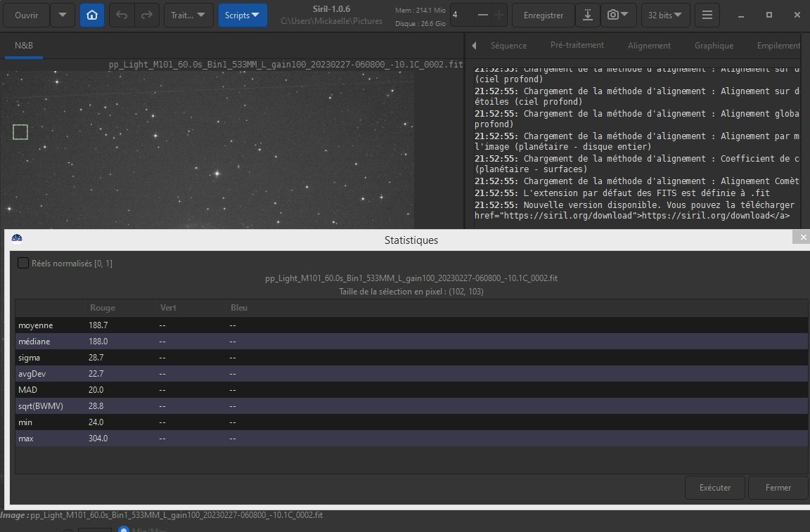Image resolution: width=810 pixels, height=532 pixels.
Task: Click the save-as download arrow icon
Action: (x=588, y=15)
